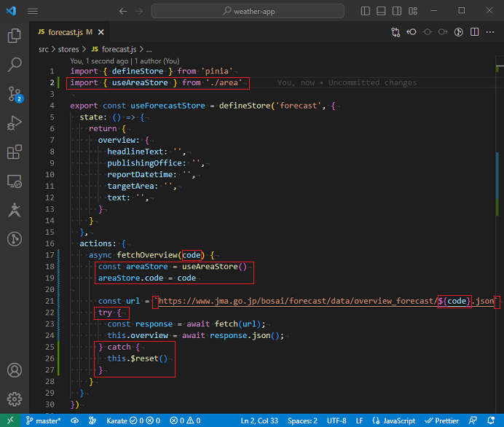Open the Karate runner view icon
This screenshot has height=427, width=504.
[15, 210]
